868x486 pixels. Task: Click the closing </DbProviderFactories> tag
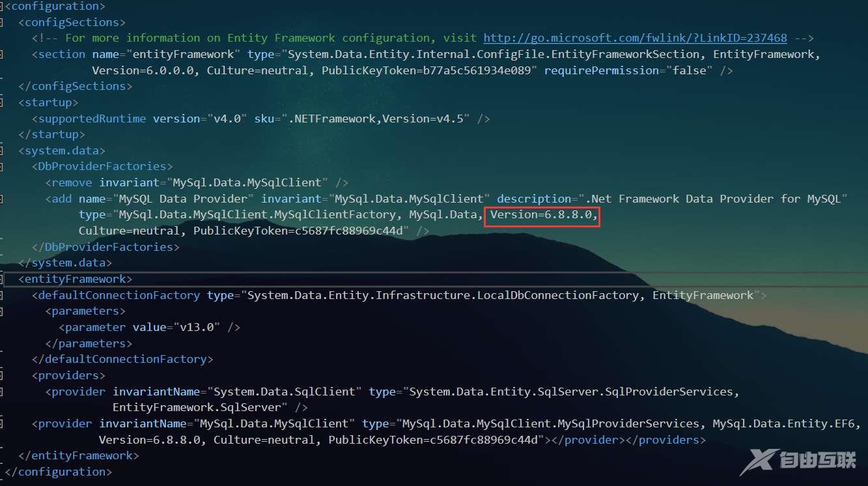(x=105, y=247)
